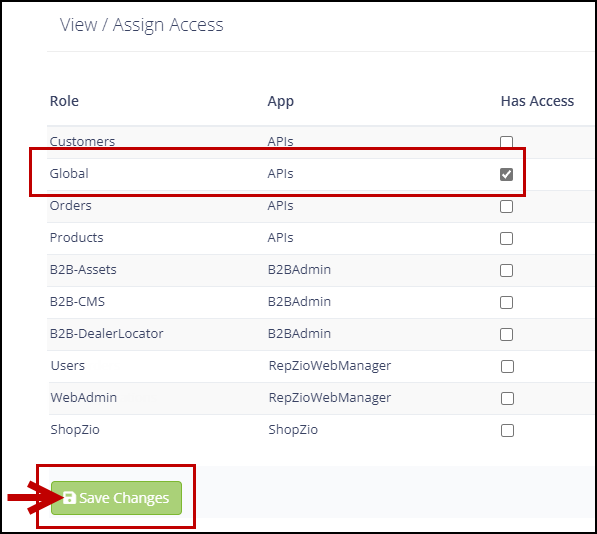The image size is (597, 534).
Task: Click APIs in the Products row
Action: 280,238
